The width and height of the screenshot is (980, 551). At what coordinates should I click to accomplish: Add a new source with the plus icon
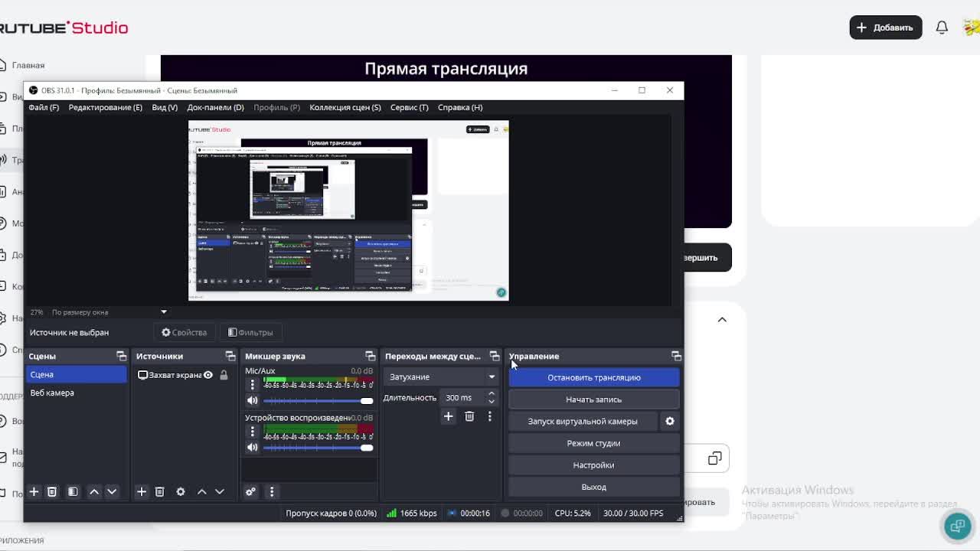142,491
